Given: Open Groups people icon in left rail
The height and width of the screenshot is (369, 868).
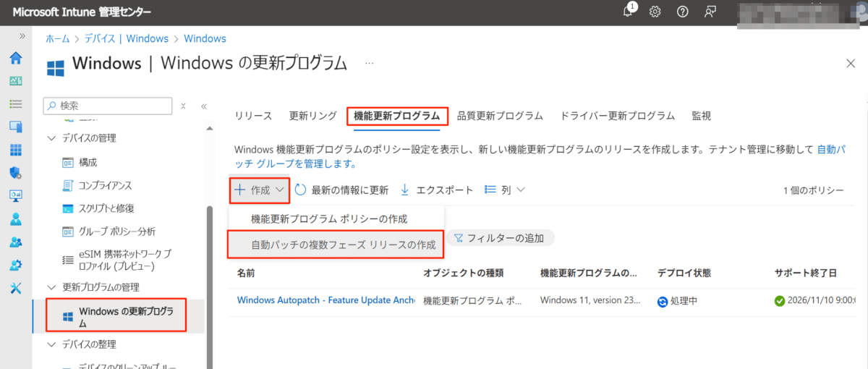Looking at the screenshot, I should pos(15,242).
